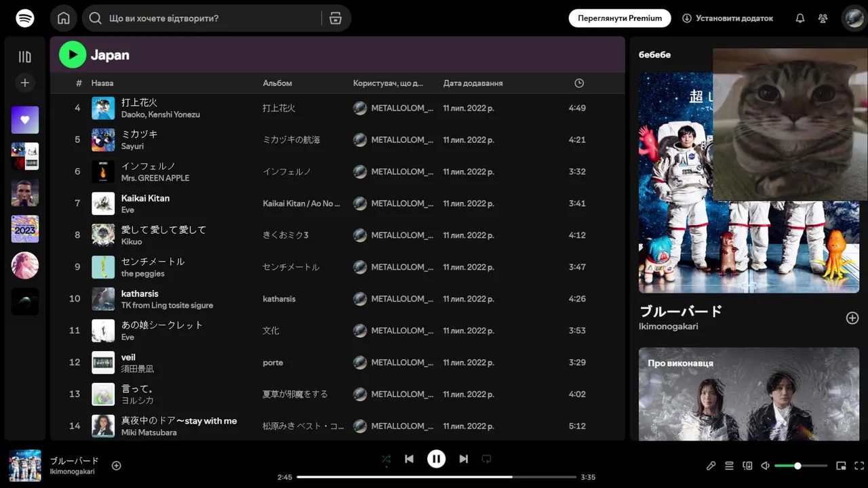Open user profile avatar

854,18
